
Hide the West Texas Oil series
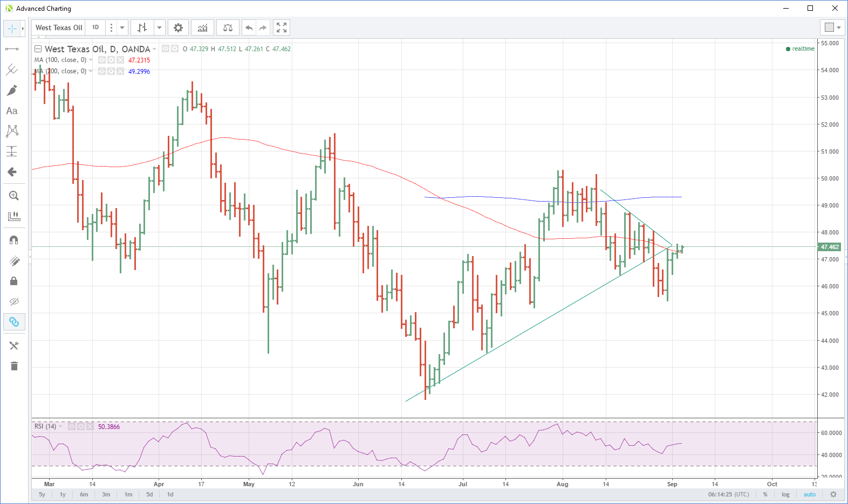pos(166,49)
